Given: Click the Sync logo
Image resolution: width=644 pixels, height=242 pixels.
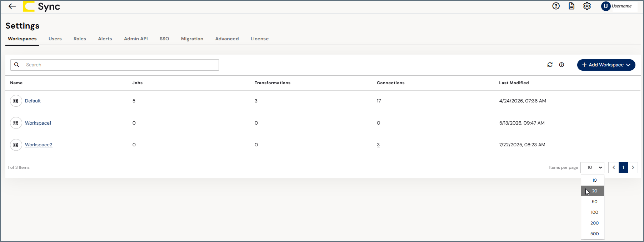Looking at the screenshot, I should (x=42, y=6).
